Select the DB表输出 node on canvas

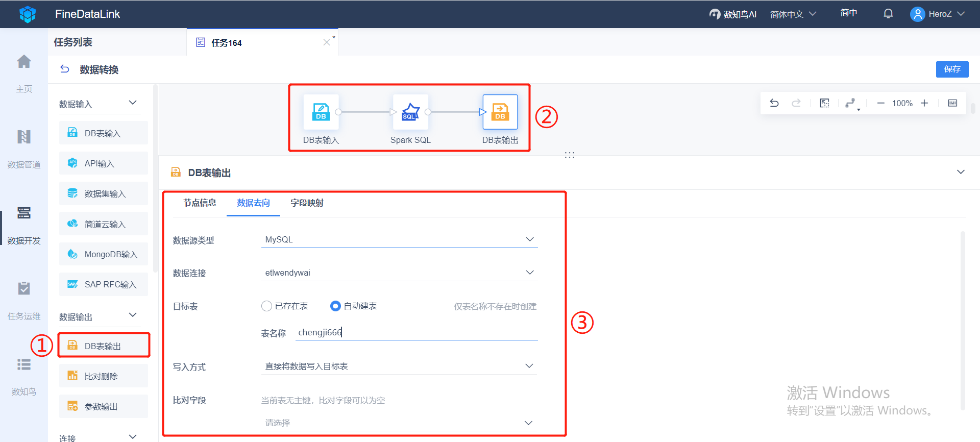coord(500,112)
